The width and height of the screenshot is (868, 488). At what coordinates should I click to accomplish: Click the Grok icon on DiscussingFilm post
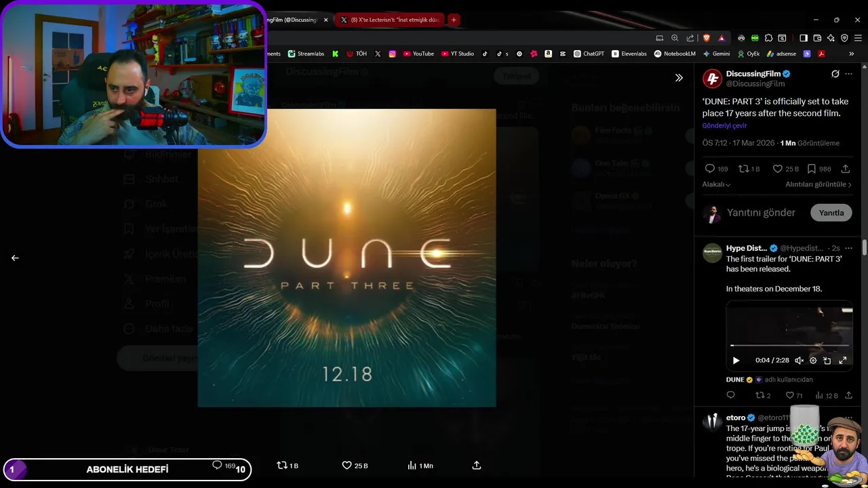click(835, 74)
